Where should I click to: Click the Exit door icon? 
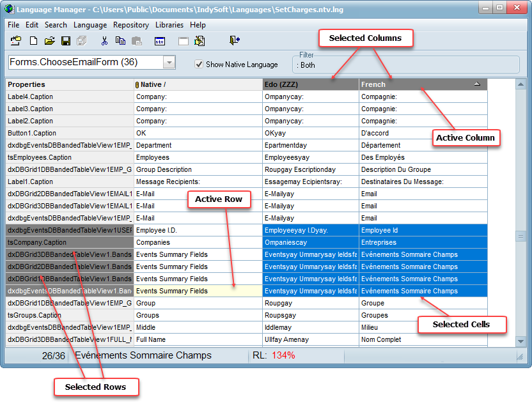coord(235,41)
